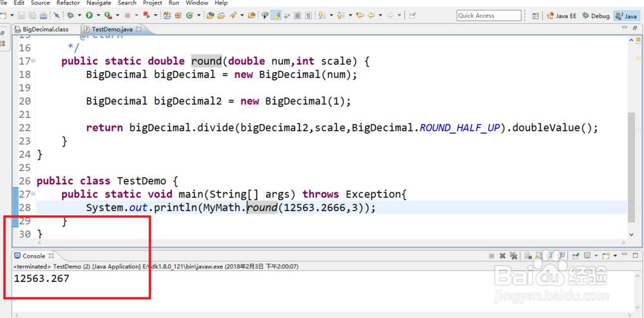This screenshot has width=644, height=318.
Task: Click the New Java Project icon
Action: click(167, 15)
